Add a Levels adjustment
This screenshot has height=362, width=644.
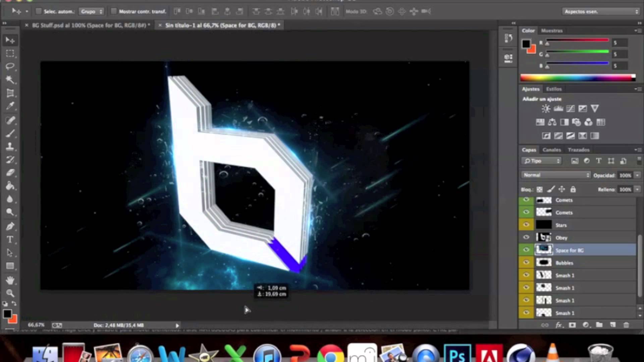558,109
